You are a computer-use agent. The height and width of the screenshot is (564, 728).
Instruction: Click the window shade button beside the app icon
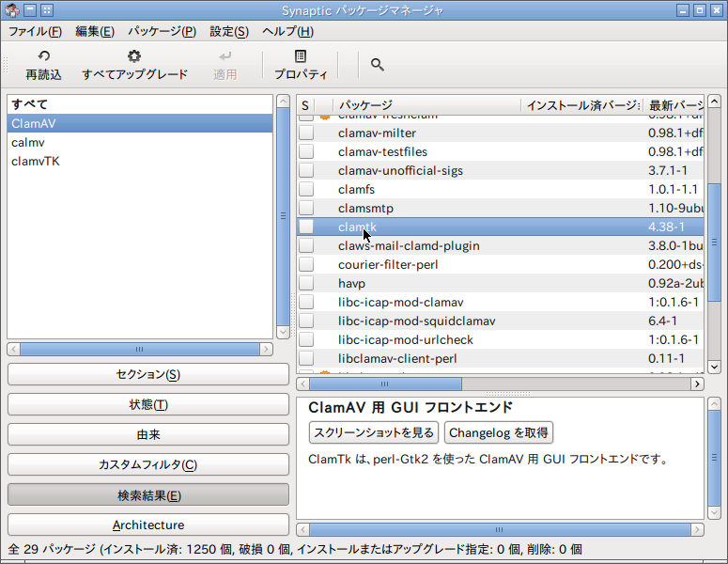pyautogui.click(x=30, y=9)
